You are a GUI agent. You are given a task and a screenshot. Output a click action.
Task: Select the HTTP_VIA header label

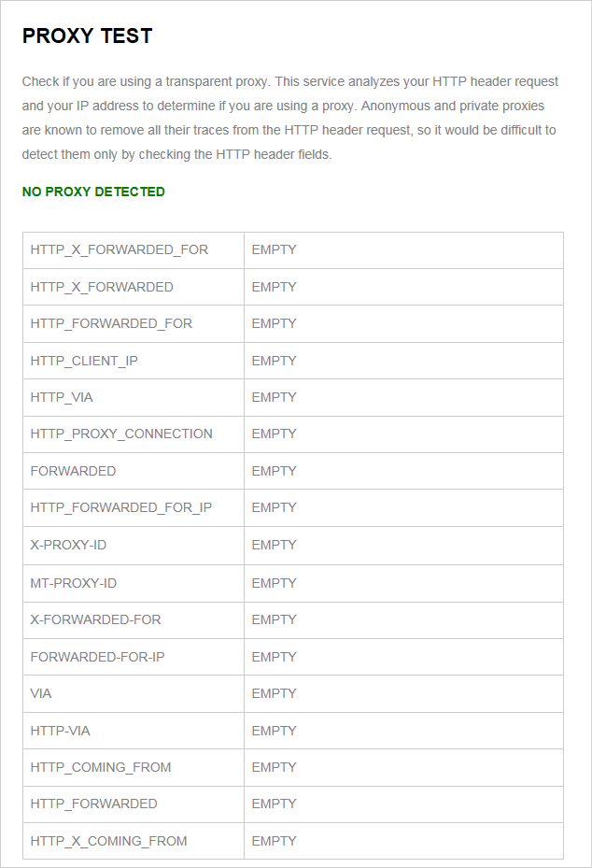(x=62, y=397)
